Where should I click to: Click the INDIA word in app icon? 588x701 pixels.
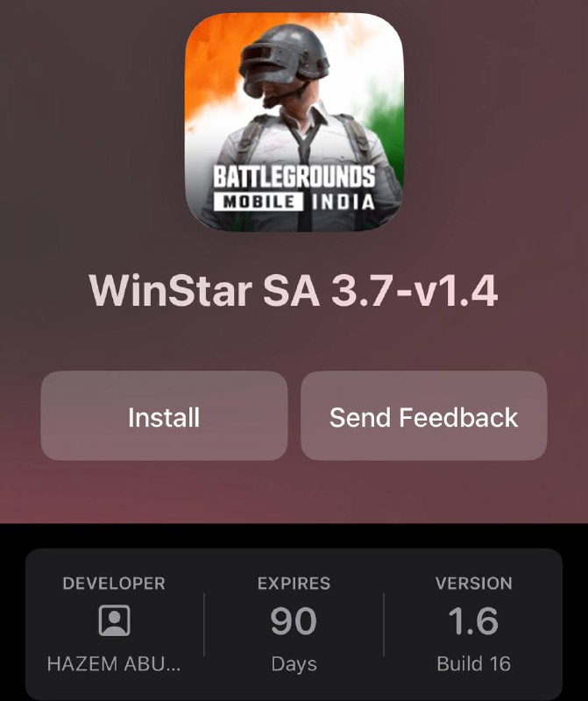click(x=343, y=202)
